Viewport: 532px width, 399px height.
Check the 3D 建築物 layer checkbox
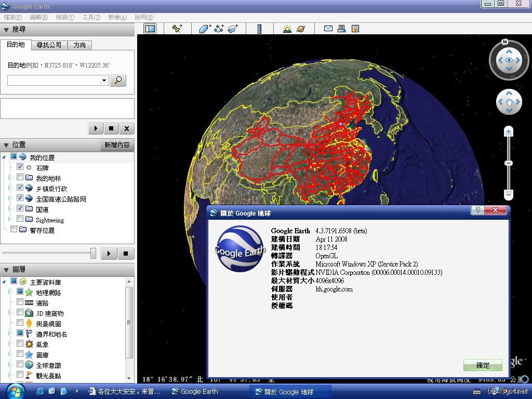[x=20, y=313]
